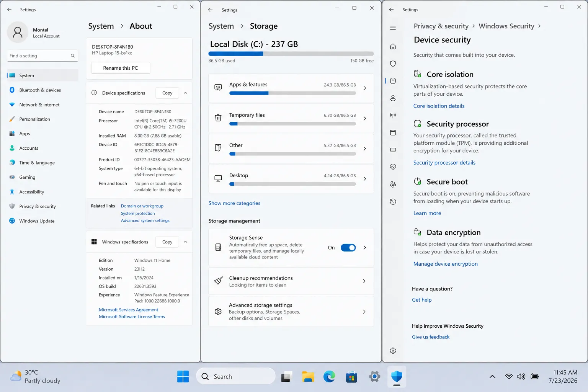This screenshot has height=392, width=588.
Task: Collapse the Windows specifications section
Action: (185, 242)
